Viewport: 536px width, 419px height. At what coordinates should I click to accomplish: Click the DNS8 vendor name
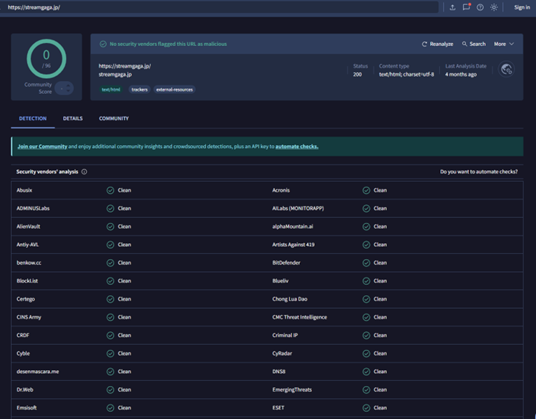click(x=279, y=371)
